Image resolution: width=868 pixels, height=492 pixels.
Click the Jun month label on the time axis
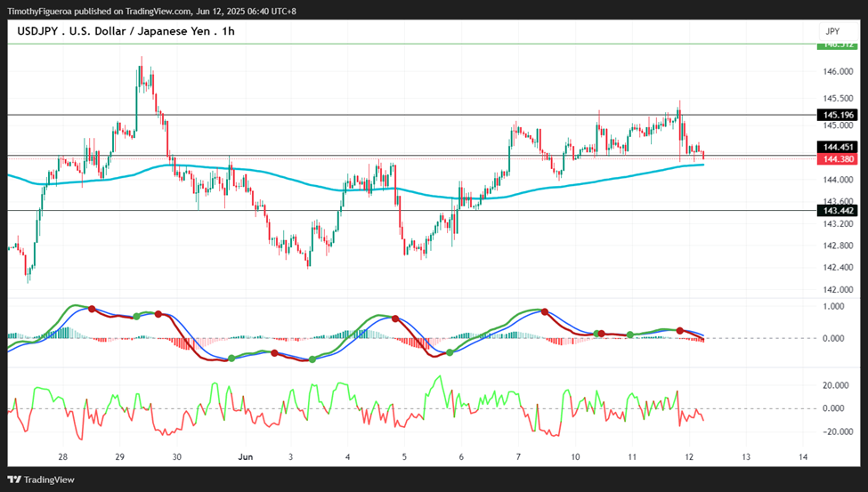[245, 457]
